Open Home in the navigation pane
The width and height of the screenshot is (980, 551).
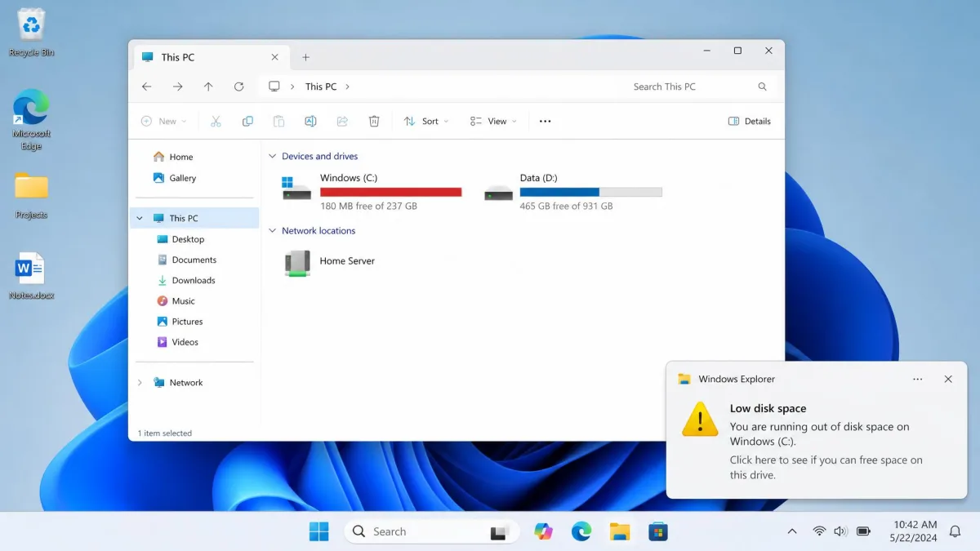pos(173,157)
